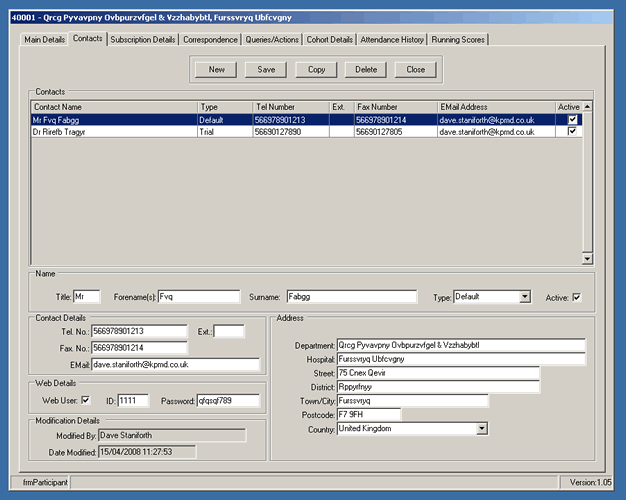Select the Mr Fvq Fabgg contact row
Viewport: 626px width, 500px height.
click(306, 120)
